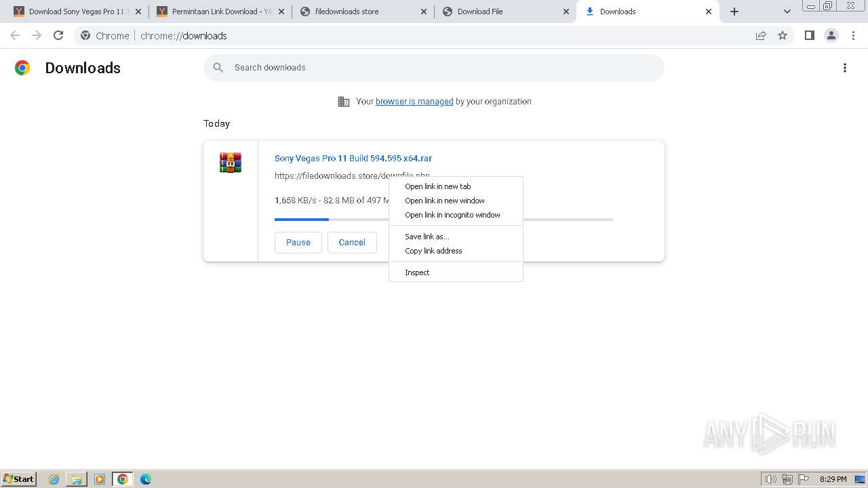This screenshot has height=488, width=868.
Task: Click the browser forward arrow
Action: (37, 35)
